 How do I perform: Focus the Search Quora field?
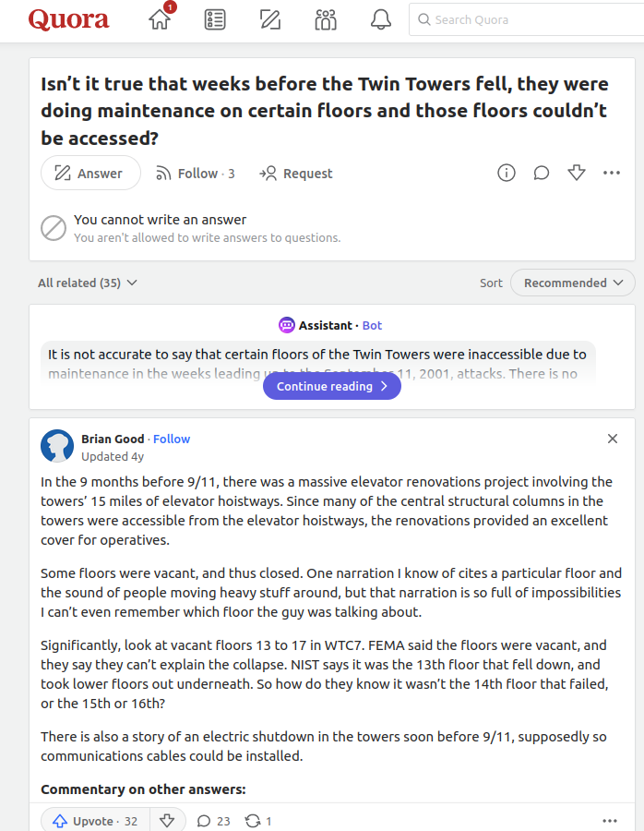tap(527, 19)
